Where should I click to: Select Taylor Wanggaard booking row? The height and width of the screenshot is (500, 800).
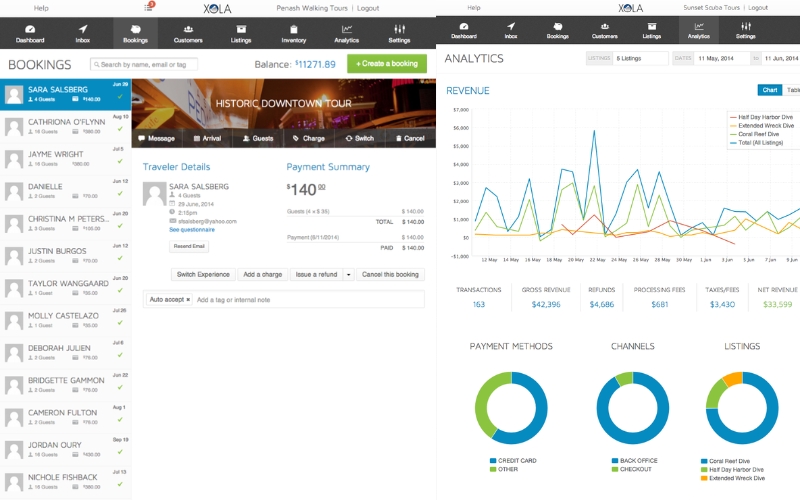pyautogui.click(x=65, y=288)
